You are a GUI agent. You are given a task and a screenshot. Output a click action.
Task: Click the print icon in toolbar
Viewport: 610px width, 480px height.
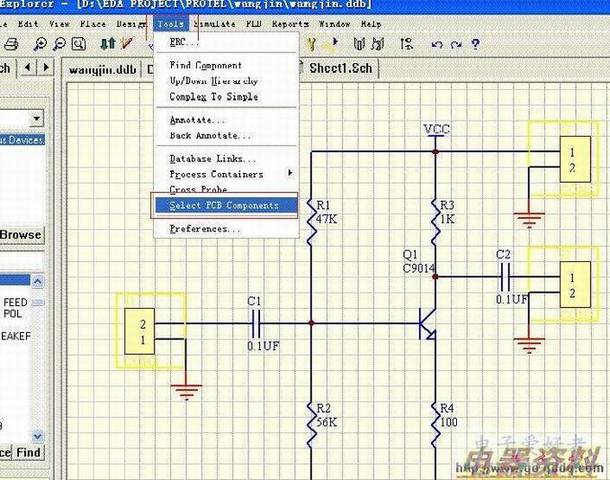click(x=11, y=44)
